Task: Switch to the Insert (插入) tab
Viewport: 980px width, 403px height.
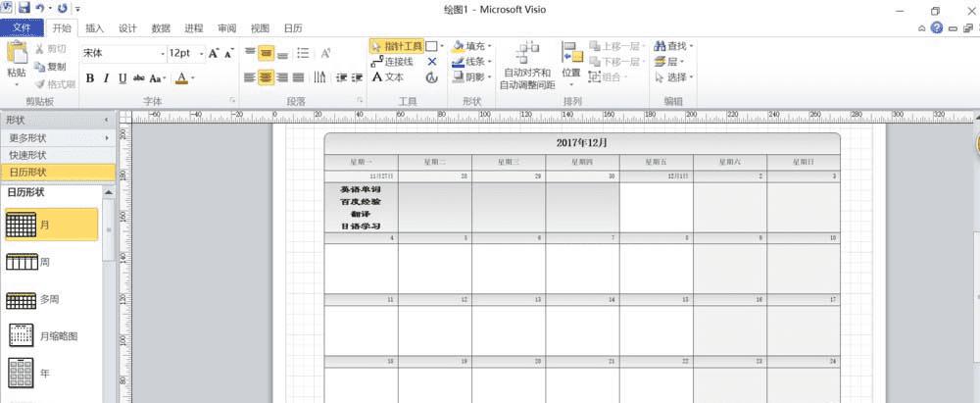Action: [94, 28]
